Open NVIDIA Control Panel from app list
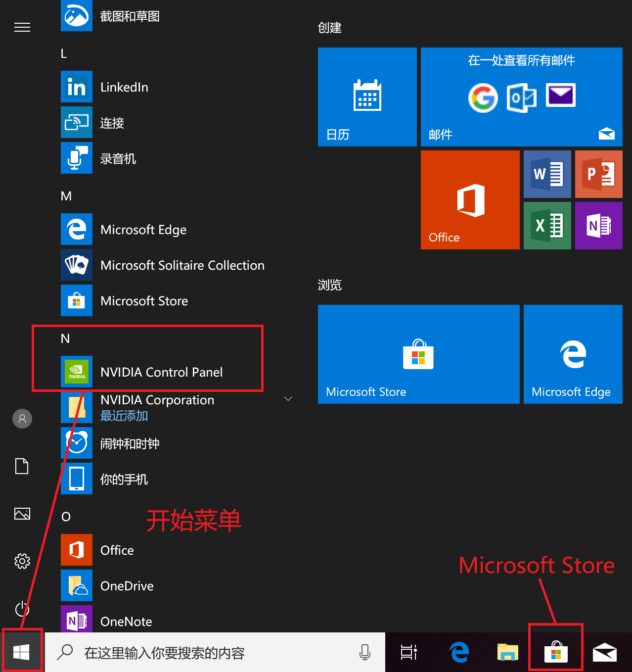The height and width of the screenshot is (672, 632). pos(161,372)
